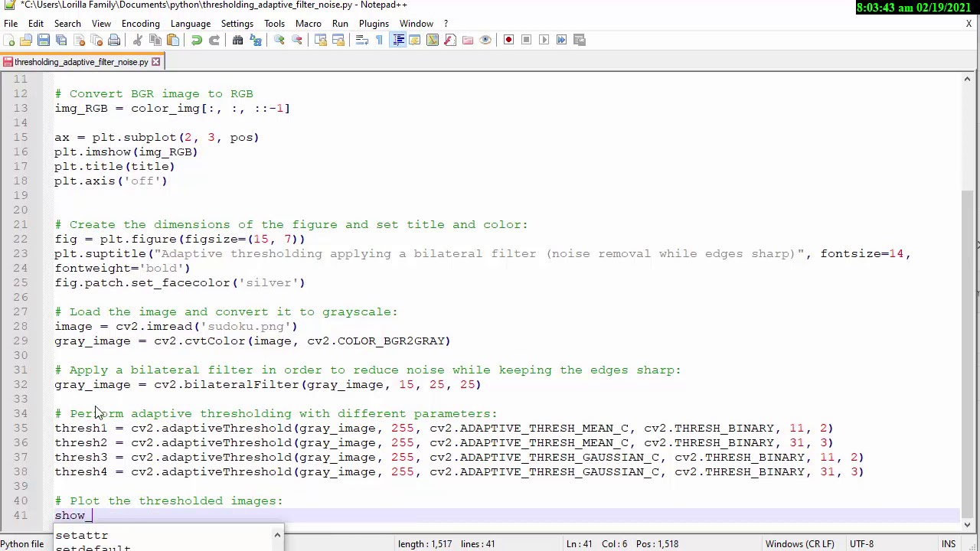Open the Window menu
Screen dimensions: 980x551
[x=416, y=24]
